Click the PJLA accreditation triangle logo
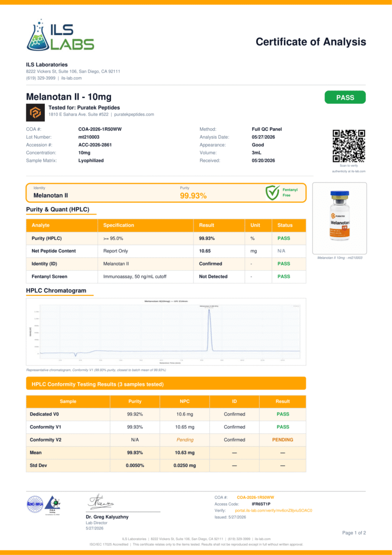The height and width of the screenshot is (555, 392). tap(53, 505)
